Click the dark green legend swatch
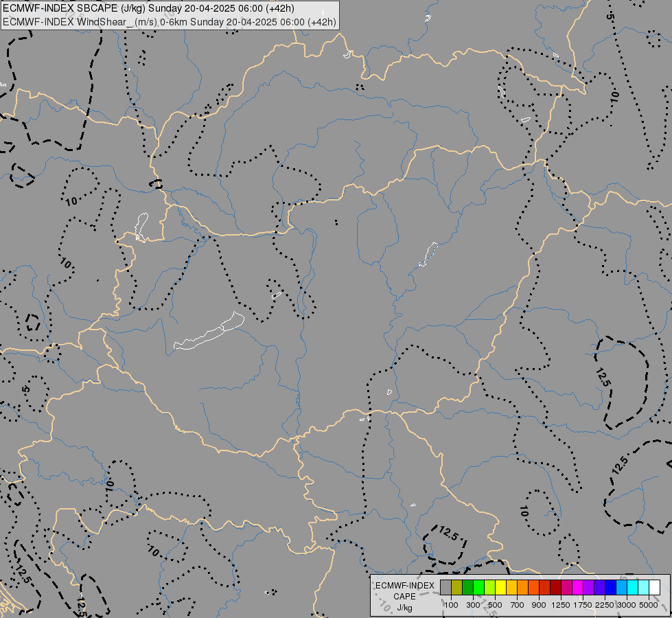 point(468,587)
